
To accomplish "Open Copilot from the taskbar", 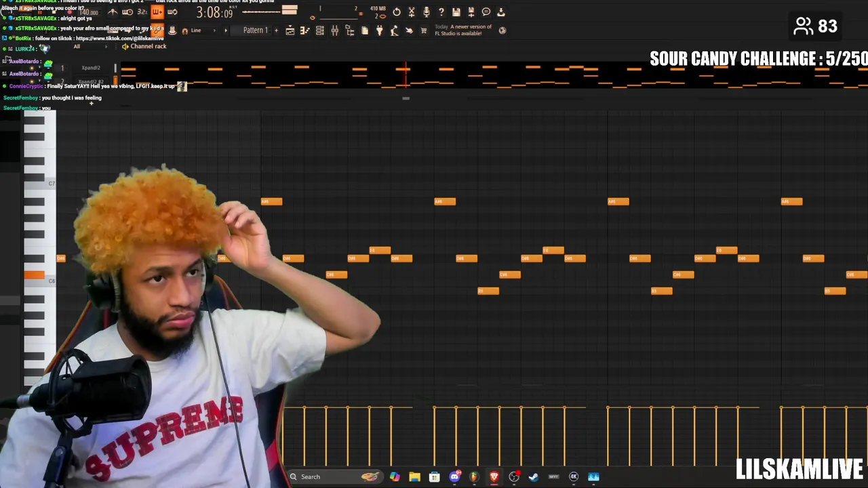I will coord(395,476).
